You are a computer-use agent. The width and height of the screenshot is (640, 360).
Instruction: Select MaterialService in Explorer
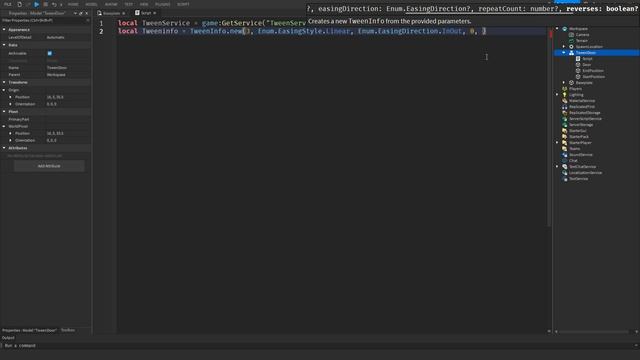[x=582, y=100]
